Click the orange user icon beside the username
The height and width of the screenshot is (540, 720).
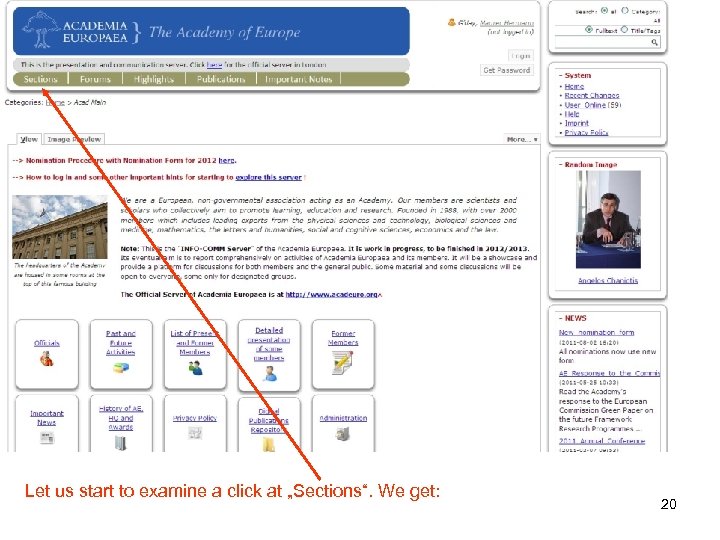coord(452,22)
